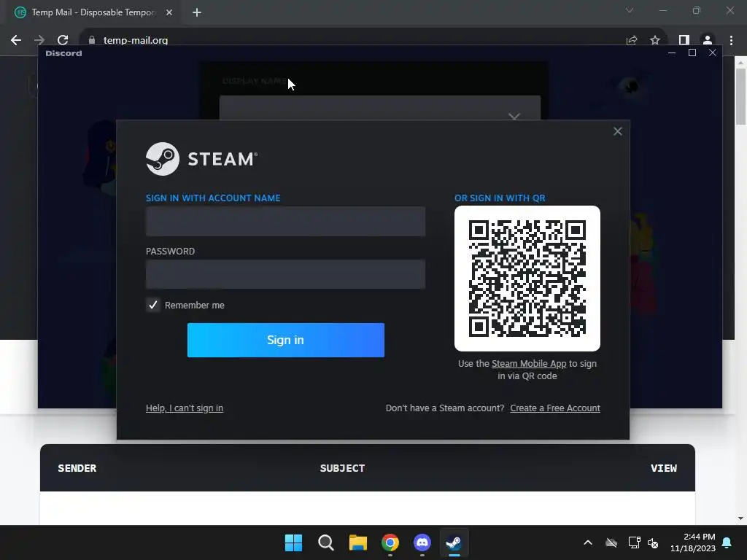Click the muted volume tray icon
The width and height of the screenshot is (747, 560).
653,542
